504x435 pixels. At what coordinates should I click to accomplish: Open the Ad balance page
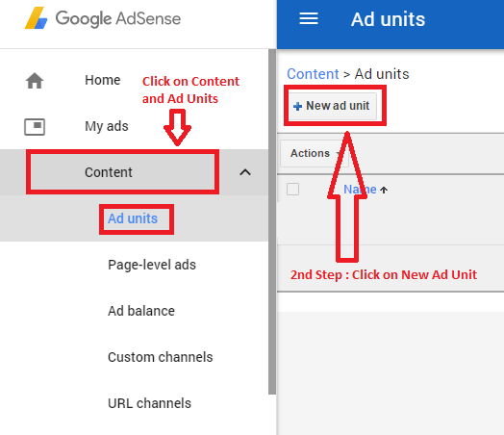pyautogui.click(x=141, y=311)
